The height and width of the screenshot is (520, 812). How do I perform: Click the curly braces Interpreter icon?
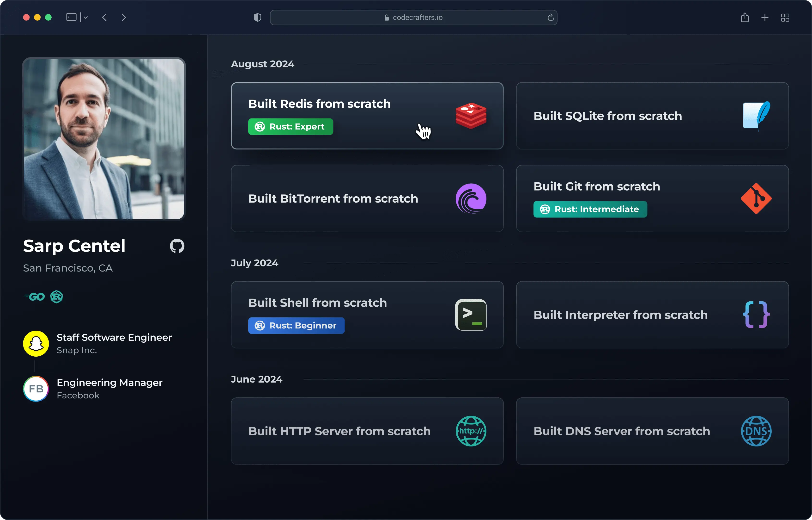click(x=756, y=315)
